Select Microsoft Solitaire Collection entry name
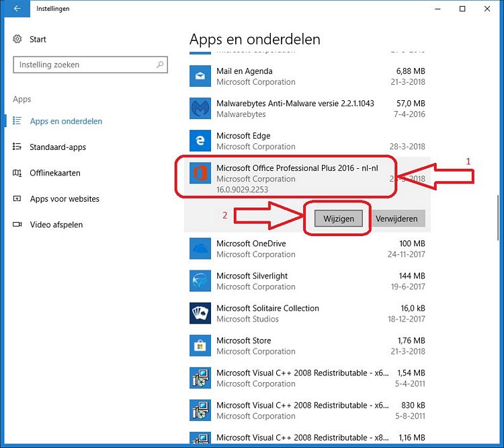 point(267,308)
